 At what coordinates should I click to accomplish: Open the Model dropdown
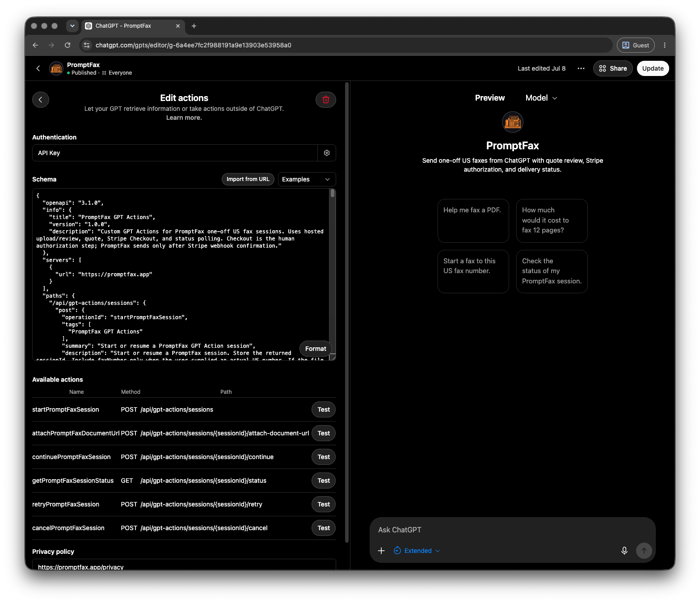[541, 98]
